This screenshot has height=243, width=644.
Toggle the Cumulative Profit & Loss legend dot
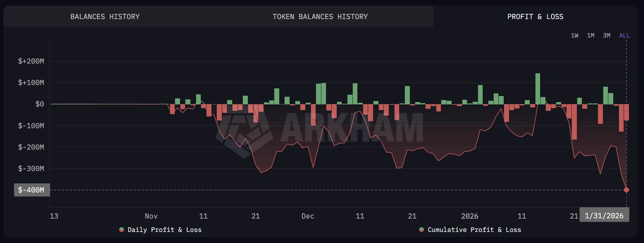pyautogui.click(x=422, y=230)
